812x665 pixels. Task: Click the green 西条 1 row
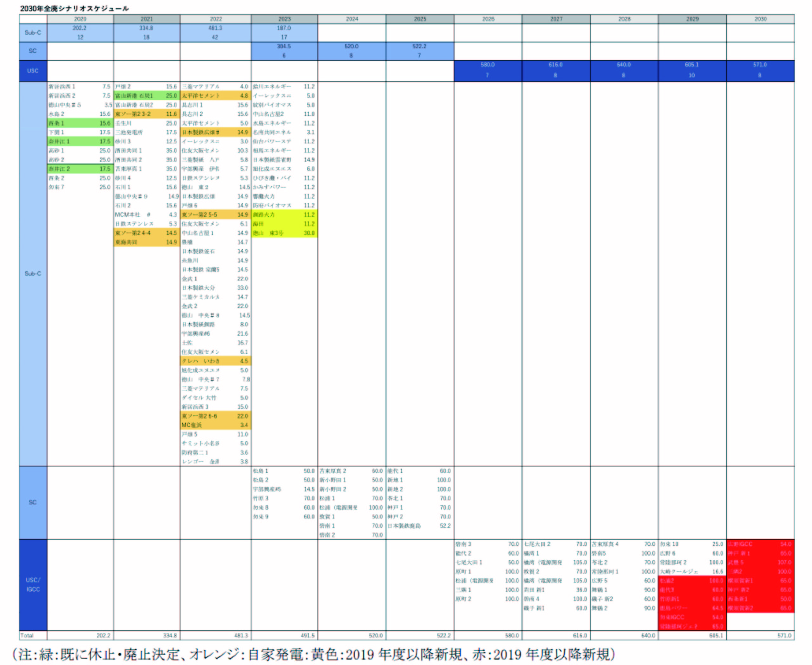(80, 123)
